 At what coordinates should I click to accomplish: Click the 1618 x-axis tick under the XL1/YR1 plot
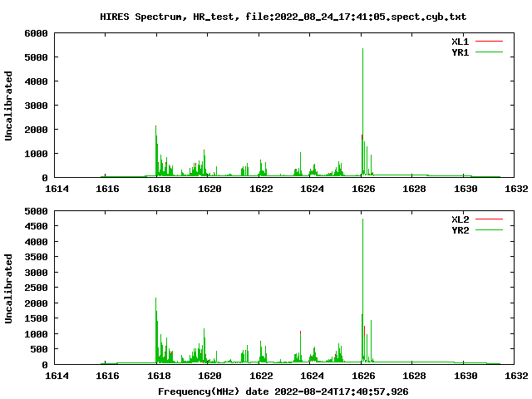tap(159, 189)
